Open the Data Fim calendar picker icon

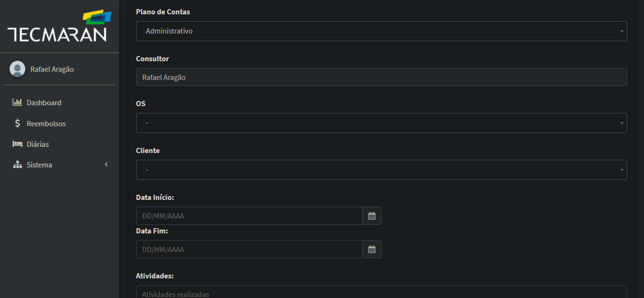372,249
